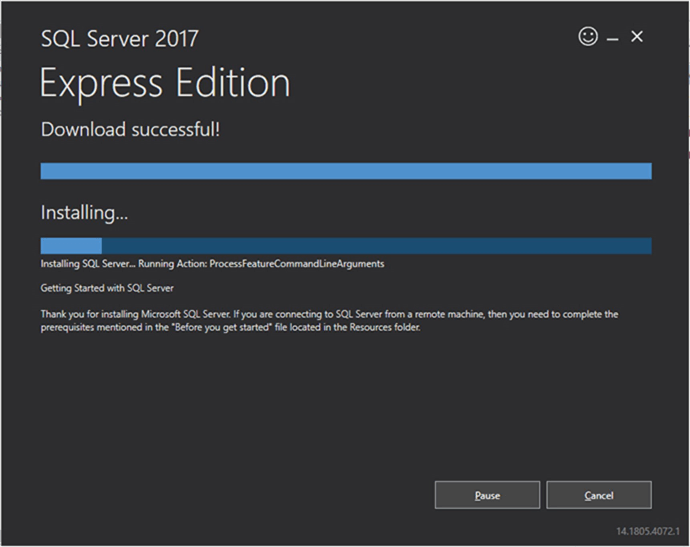This screenshot has height=547, width=690.
Task: Click the Express Edition heading
Action: pos(165,83)
